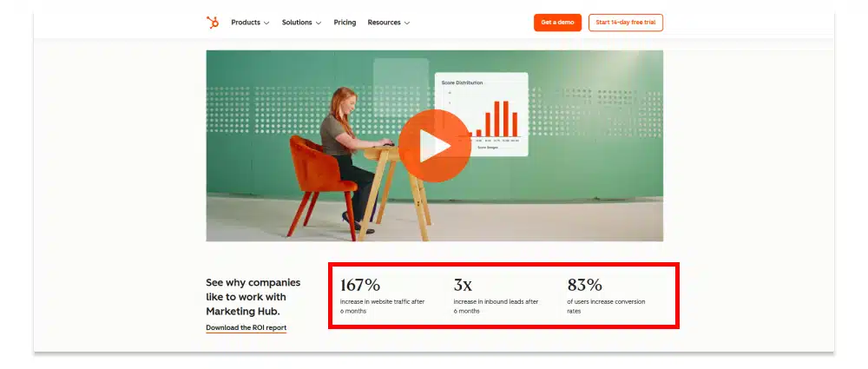Select the 83% conversion rates statistic
Screen dimensions: 868x369
[x=607, y=296]
